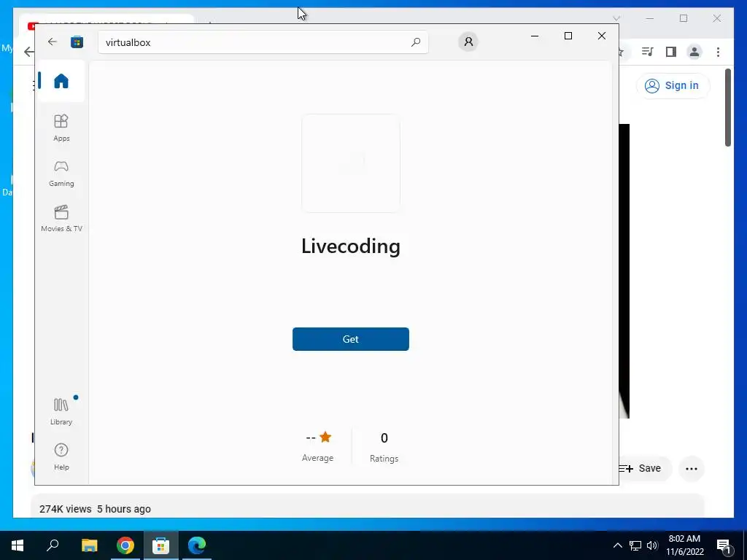Open Movies & TV in Store sidebar
The image size is (747, 560).
point(61,218)
